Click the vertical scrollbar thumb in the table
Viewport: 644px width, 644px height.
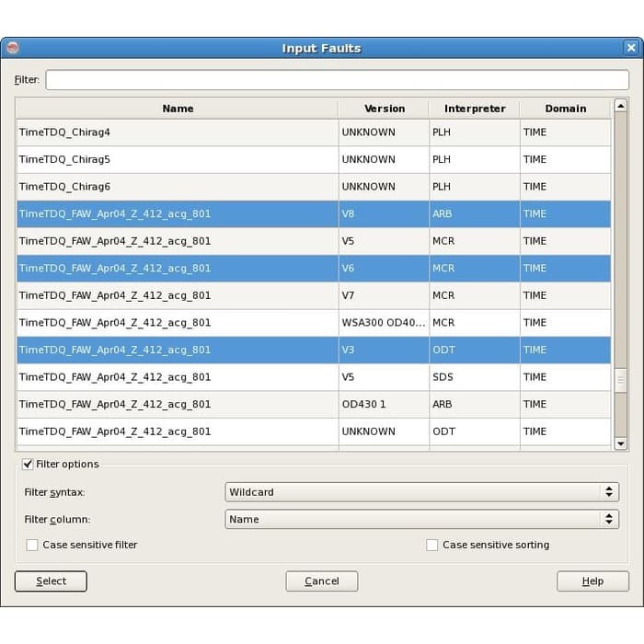pyautogui.click(x=621, y=381)
